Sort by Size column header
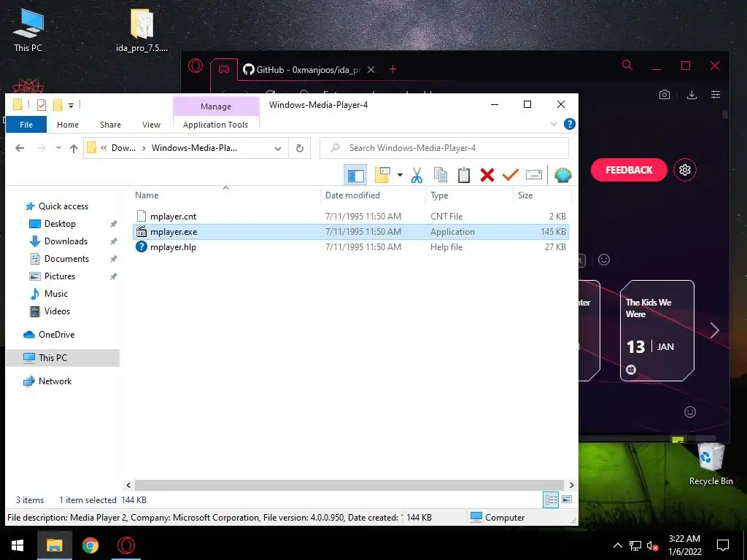 542,195
